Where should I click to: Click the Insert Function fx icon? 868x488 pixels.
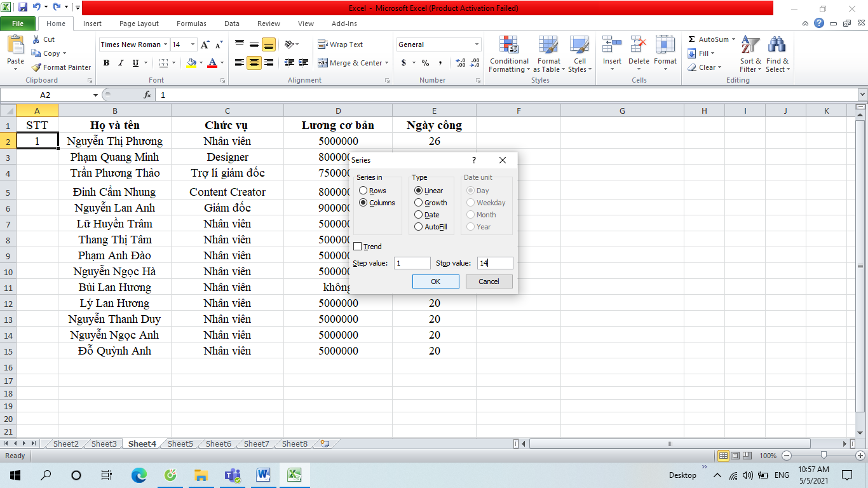[x=147, y=95]
